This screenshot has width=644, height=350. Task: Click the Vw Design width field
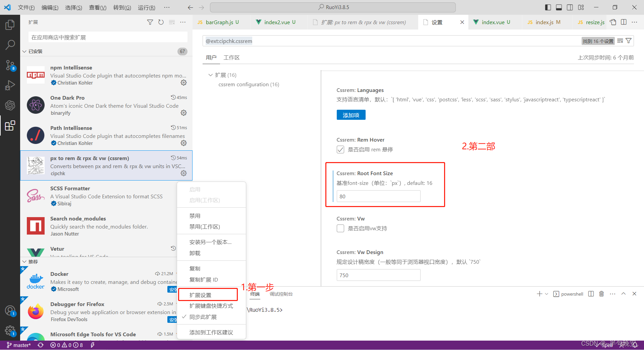coord(378,275)
